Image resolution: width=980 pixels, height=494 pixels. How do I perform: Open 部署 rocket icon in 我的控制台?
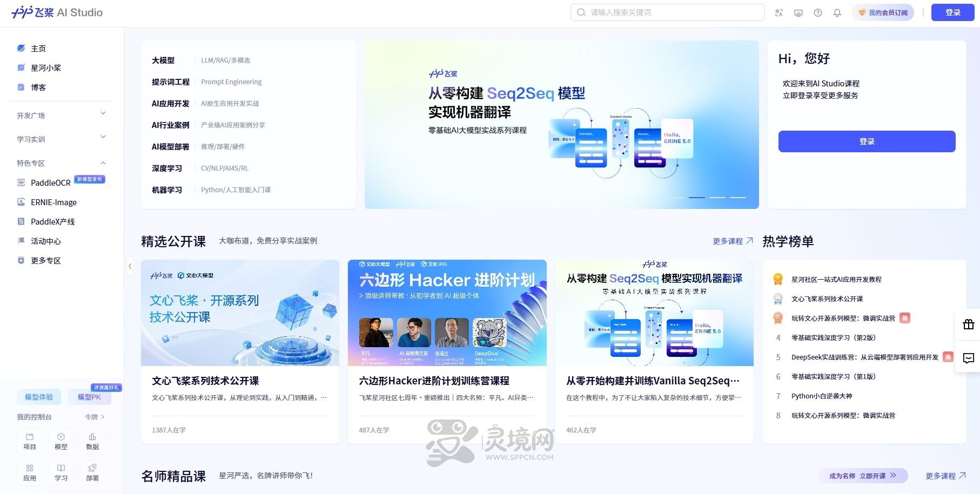coord(92,473)
